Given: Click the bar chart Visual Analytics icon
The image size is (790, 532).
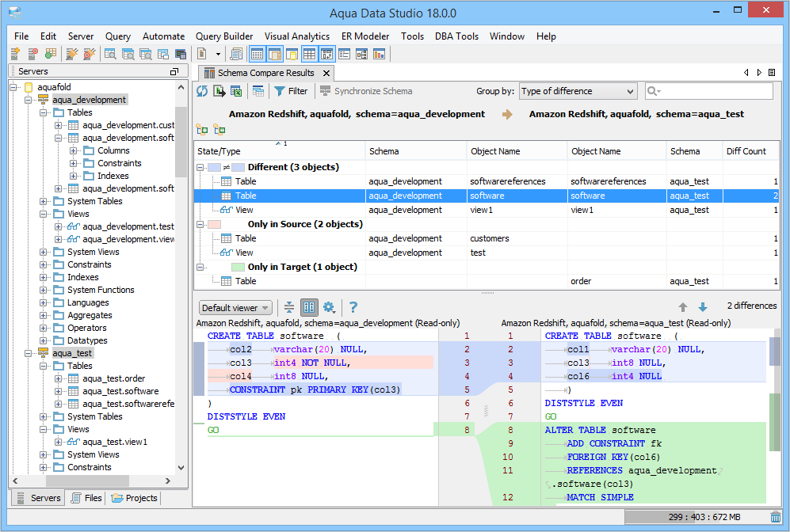Looking at the screenshot, I should [379, 54].
